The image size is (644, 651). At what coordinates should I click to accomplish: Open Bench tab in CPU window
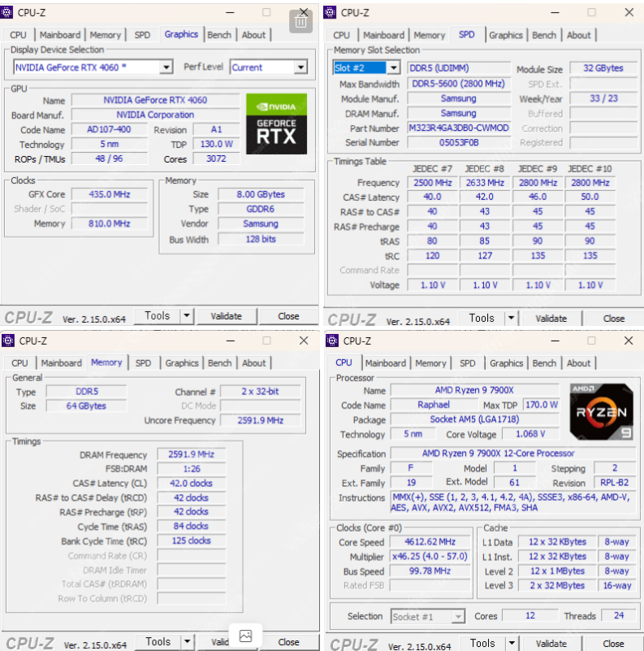click(544, 363)
